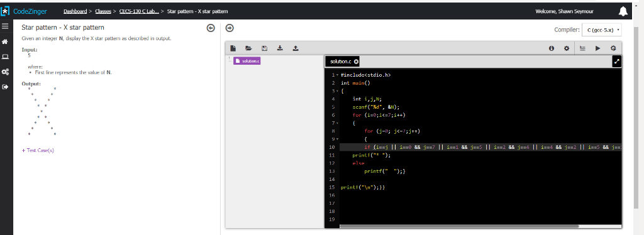
Task: Create a new file in the editor toolbar
Action: 233,48
